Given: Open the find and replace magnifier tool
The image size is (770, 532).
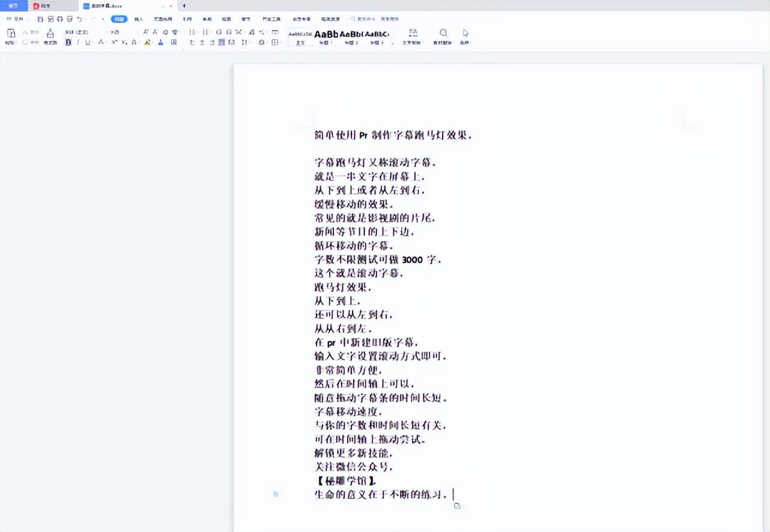Looking at the screenshot, I should (443, 37).
